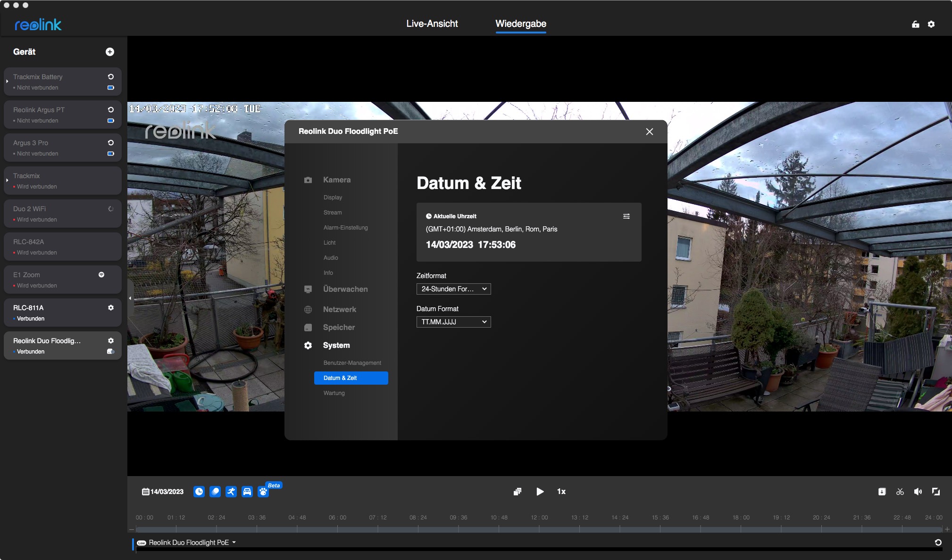This screenshot has width=952, height=560.
Task: Select Wartung in the System menu
Action: (x=334, y=393)
